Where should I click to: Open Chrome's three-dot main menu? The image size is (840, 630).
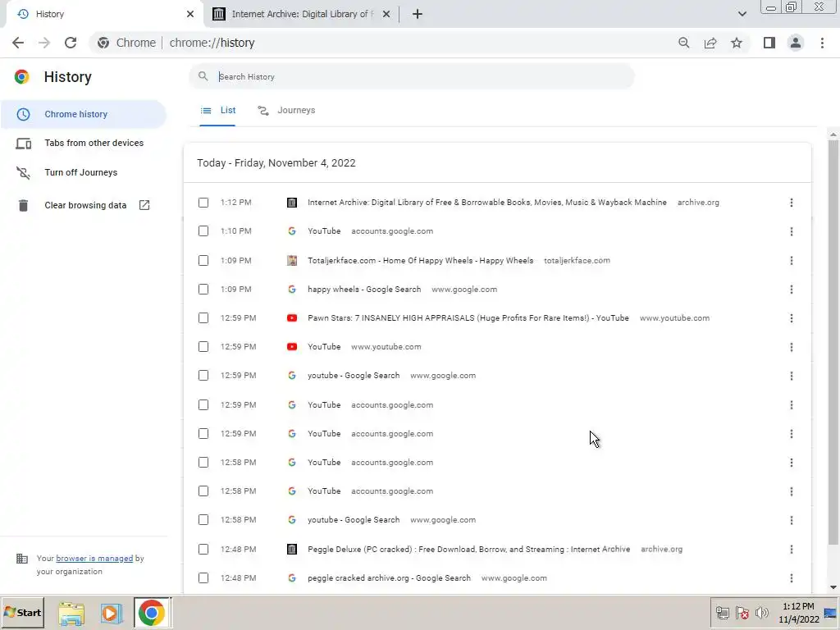[x=822, y=43]
